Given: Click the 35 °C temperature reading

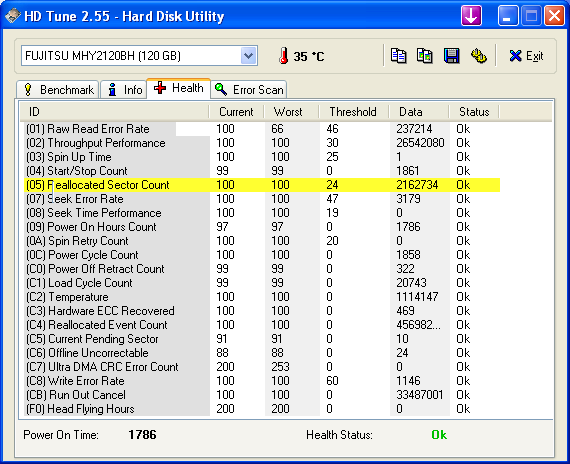Looking at the screenshot, I should 309,56.
